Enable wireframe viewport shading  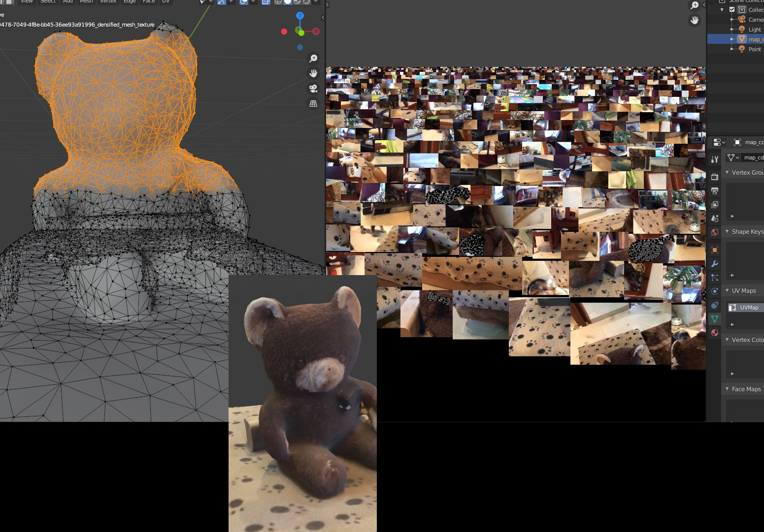pyautogui.click(x=278, y=1)
